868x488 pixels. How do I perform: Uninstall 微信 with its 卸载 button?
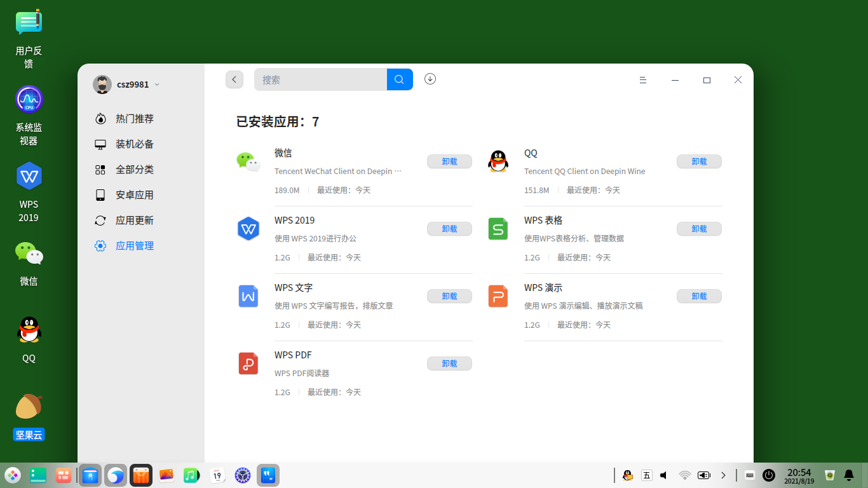[x=449, y=161]
